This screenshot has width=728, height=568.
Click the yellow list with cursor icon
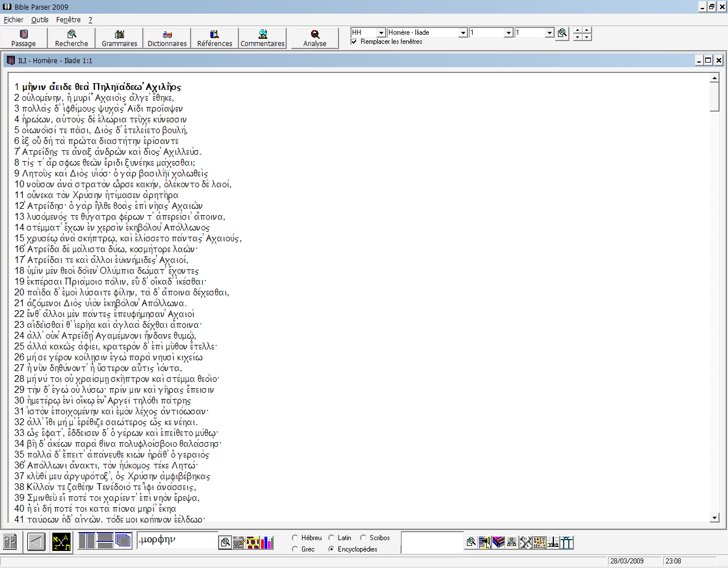point(485,542)
